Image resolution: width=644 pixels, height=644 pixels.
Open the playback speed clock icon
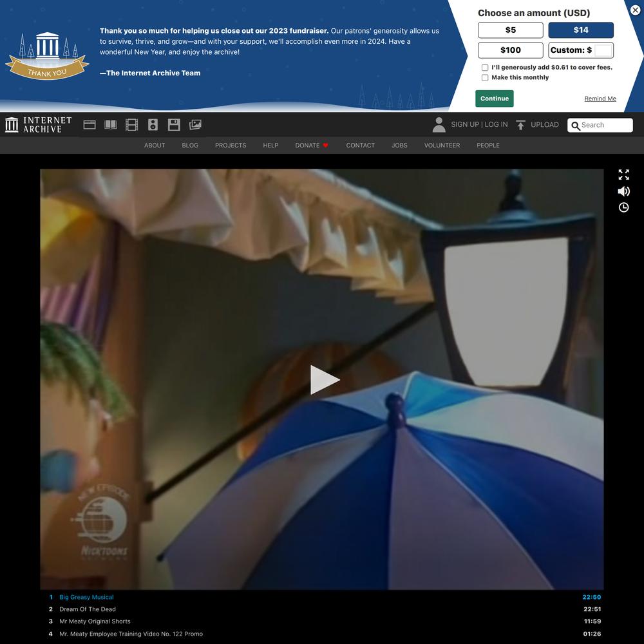(623, 207)
